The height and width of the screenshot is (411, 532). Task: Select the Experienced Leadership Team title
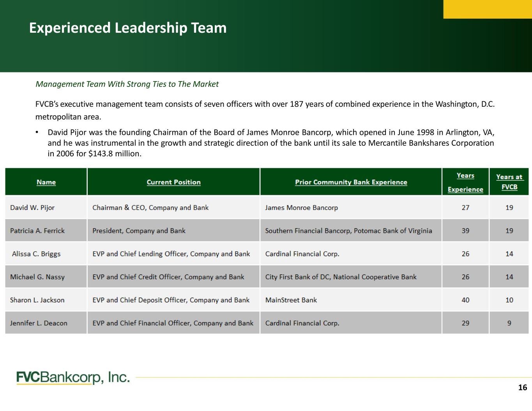(x=127, y=28)
